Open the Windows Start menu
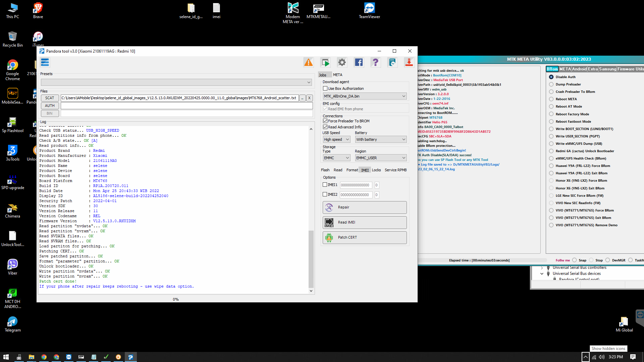The width and height of the screenshot is (644, 362). pyautogui.click(x=6, y=357)
